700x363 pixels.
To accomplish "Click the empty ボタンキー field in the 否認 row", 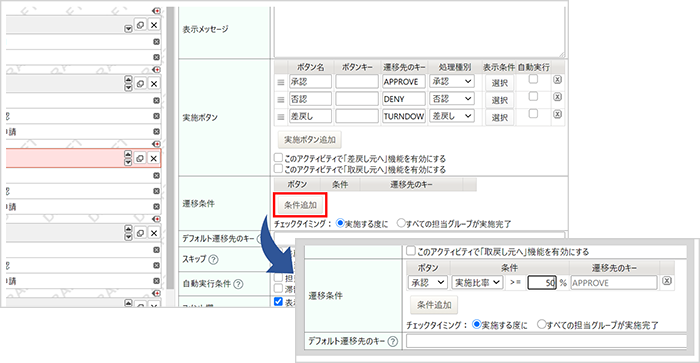I will (357, 99).
